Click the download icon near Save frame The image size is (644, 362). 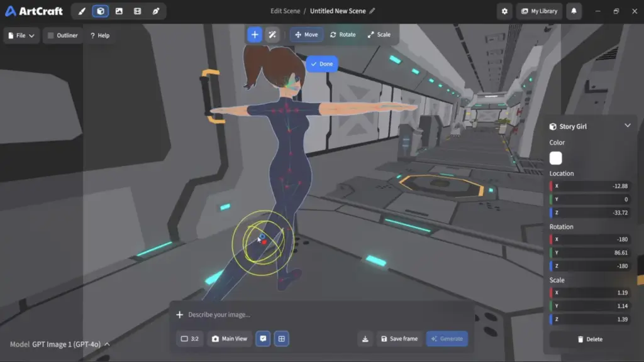tap(365, 339)
